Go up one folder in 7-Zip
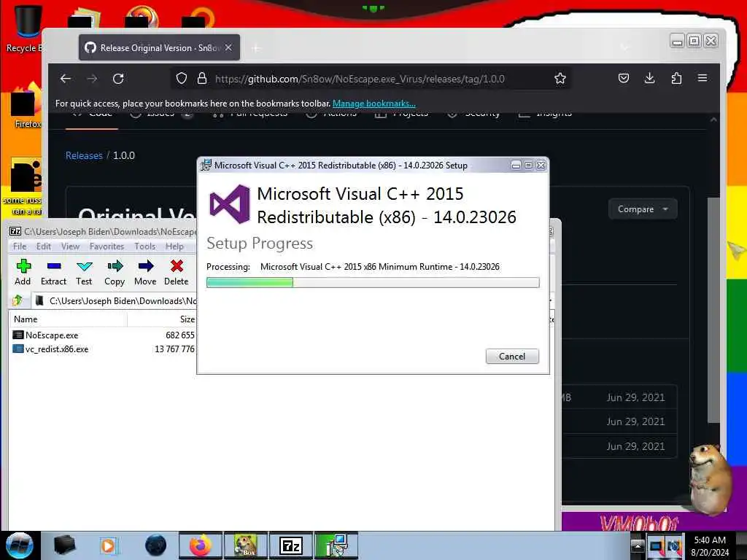747x560 pixels. click(x=18, y=300)
